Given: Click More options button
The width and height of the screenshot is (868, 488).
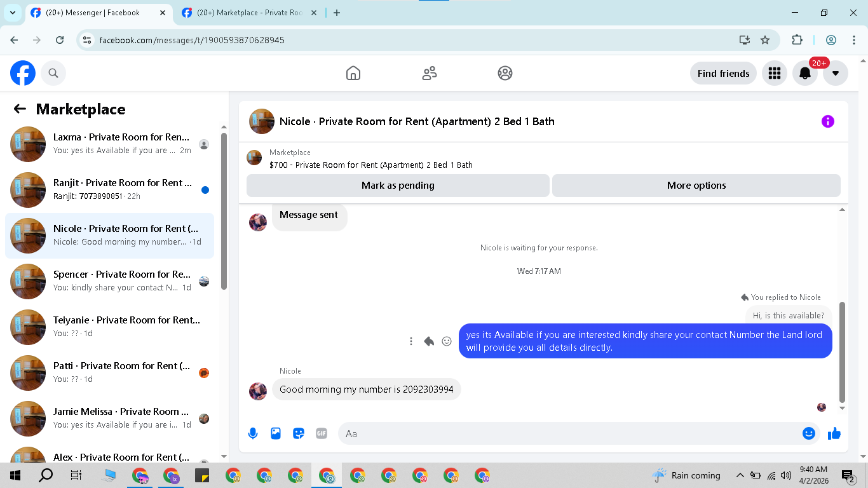Looking at the screenshot, I should (x=696, y=186).
